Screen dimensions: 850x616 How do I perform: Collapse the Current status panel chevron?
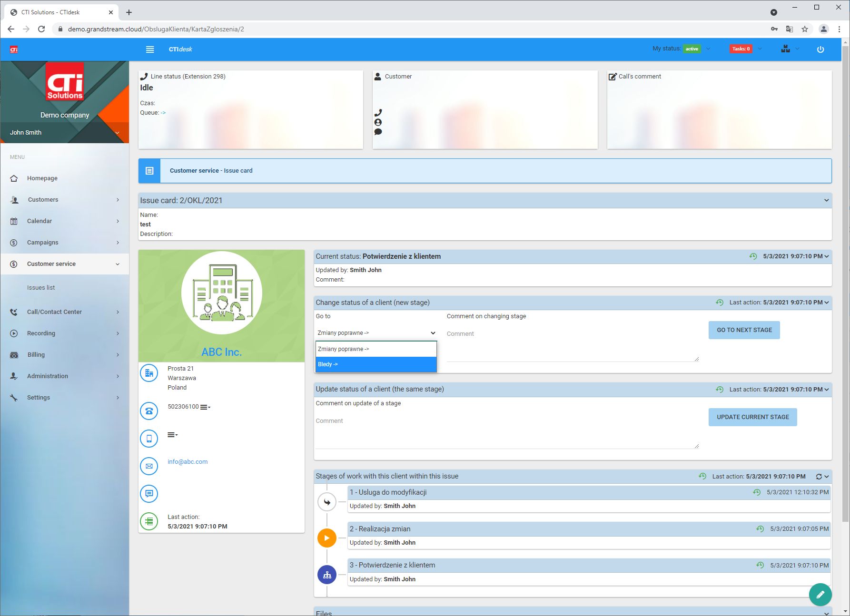[827, 256]
